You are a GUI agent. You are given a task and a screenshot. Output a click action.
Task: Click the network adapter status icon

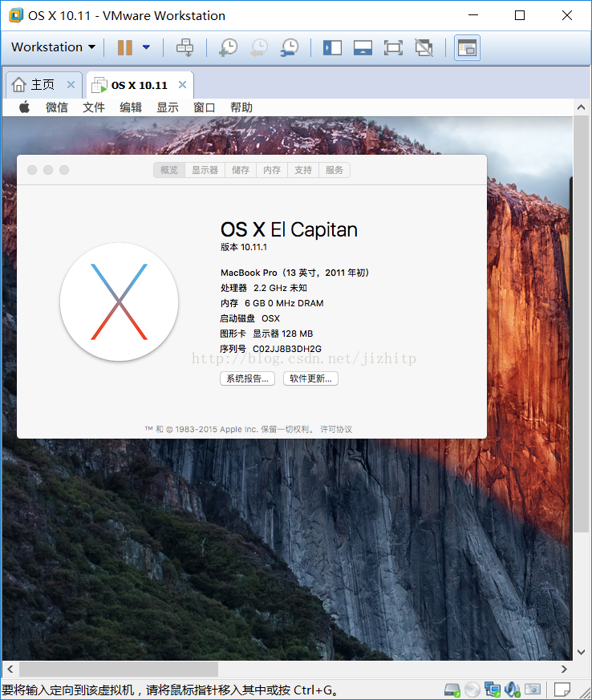[x=492, y=690]
